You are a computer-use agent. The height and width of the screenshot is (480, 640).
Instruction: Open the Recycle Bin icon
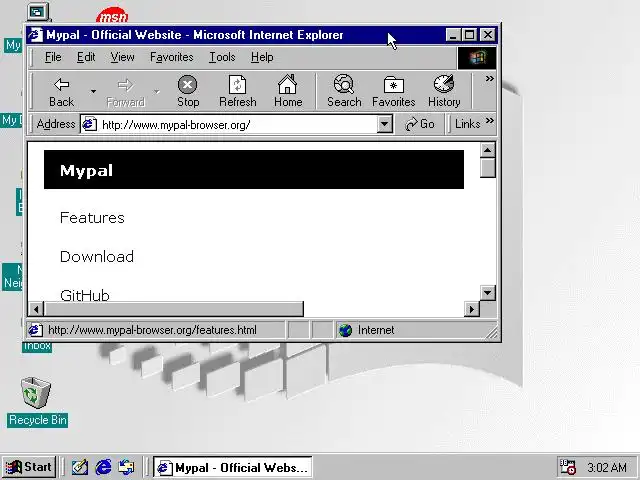pyautogui.click(x=36, y=393)
